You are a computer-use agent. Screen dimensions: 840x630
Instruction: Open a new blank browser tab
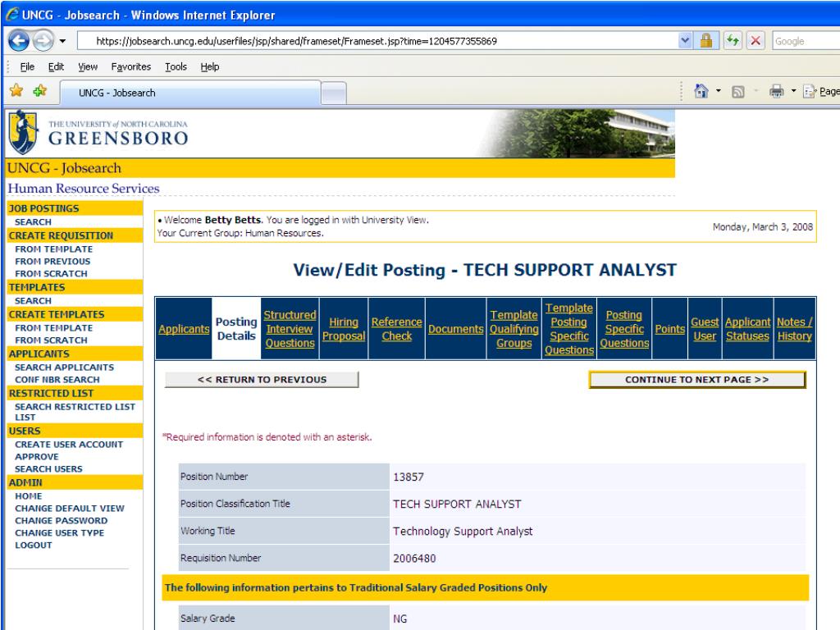[x=334, y=94]
